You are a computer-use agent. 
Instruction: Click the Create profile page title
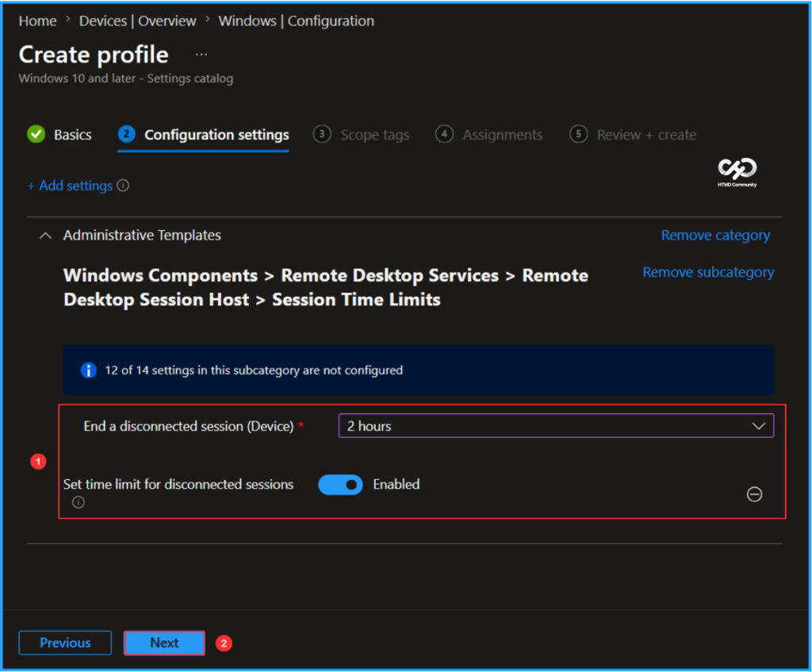(x=94, y=55)
